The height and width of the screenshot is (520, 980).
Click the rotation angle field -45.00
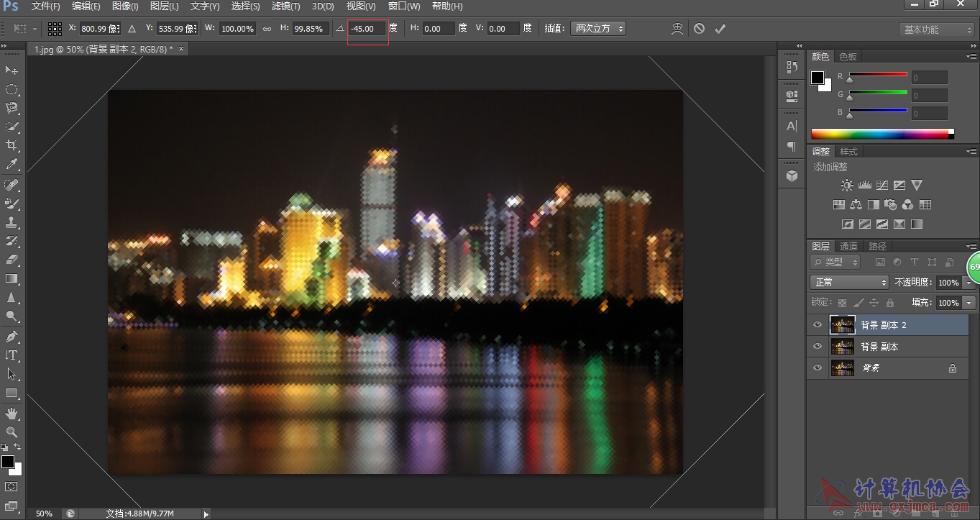click(367, 29)
